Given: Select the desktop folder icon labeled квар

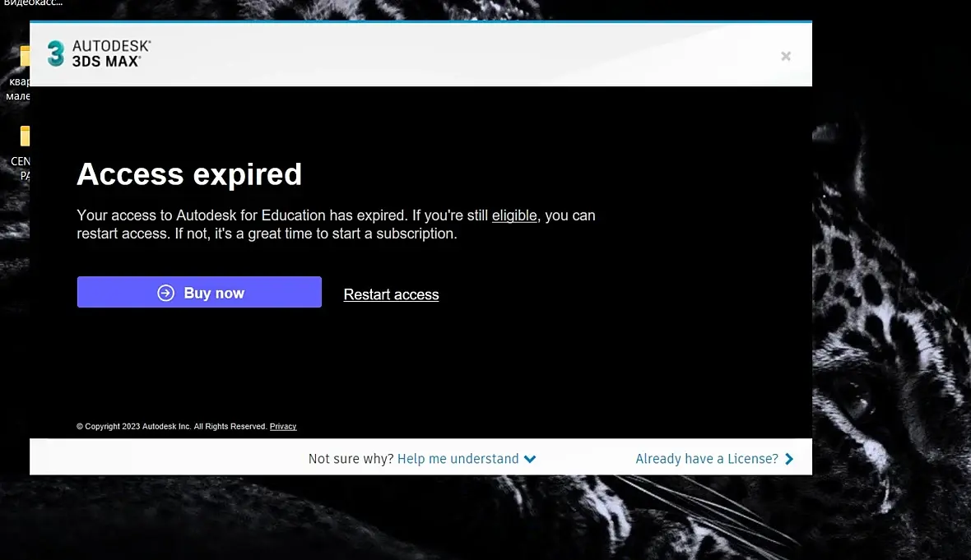Looking at the screenshot, I should click(x=25, y=56).
